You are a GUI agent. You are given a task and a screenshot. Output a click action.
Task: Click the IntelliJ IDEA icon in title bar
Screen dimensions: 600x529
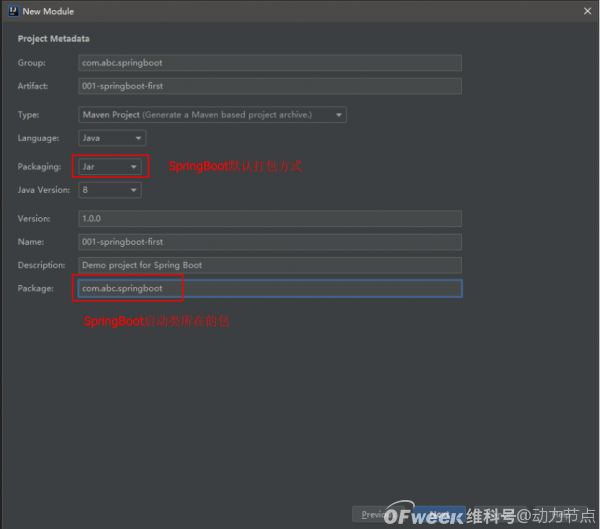coord(13,11)
